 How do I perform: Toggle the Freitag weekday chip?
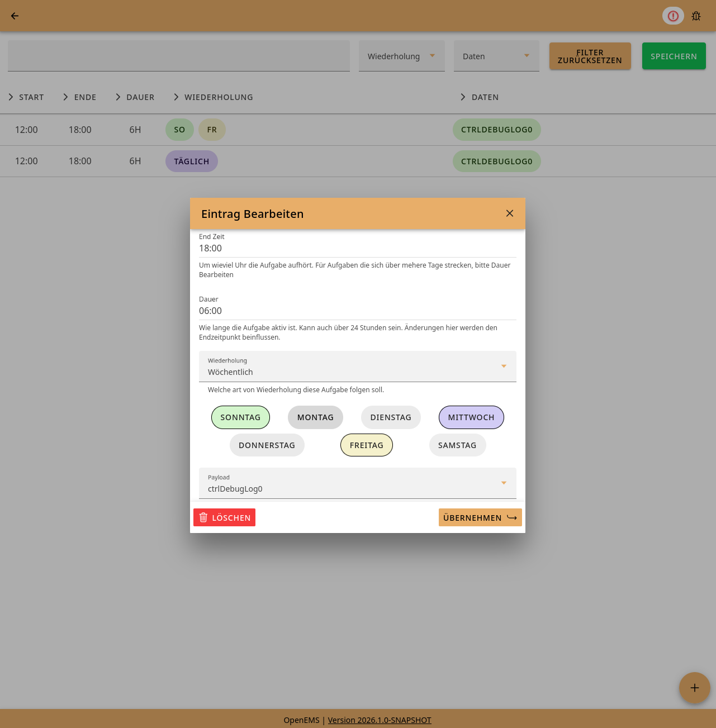tap(367, 445)
